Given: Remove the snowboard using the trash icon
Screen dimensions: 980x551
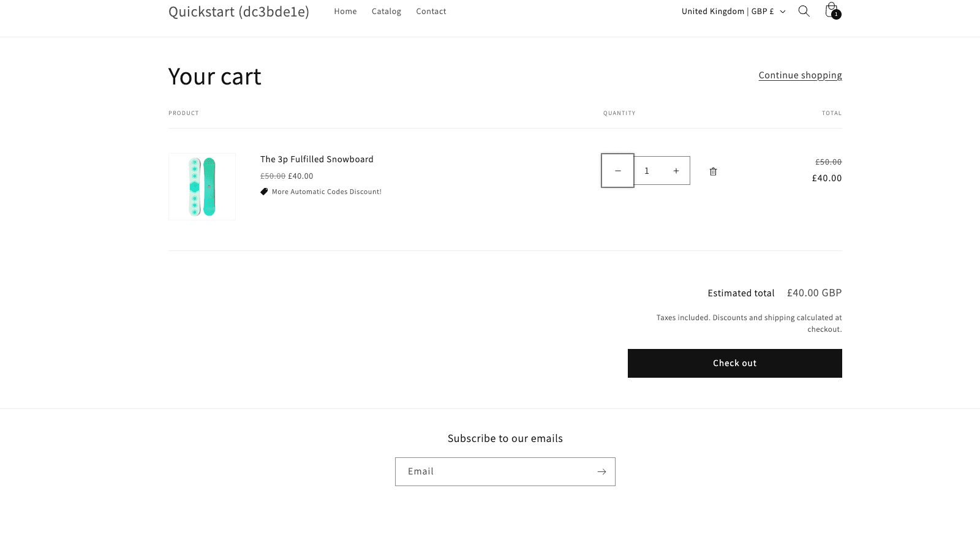Looking at the screenshot, I should (x=713, y=171).
